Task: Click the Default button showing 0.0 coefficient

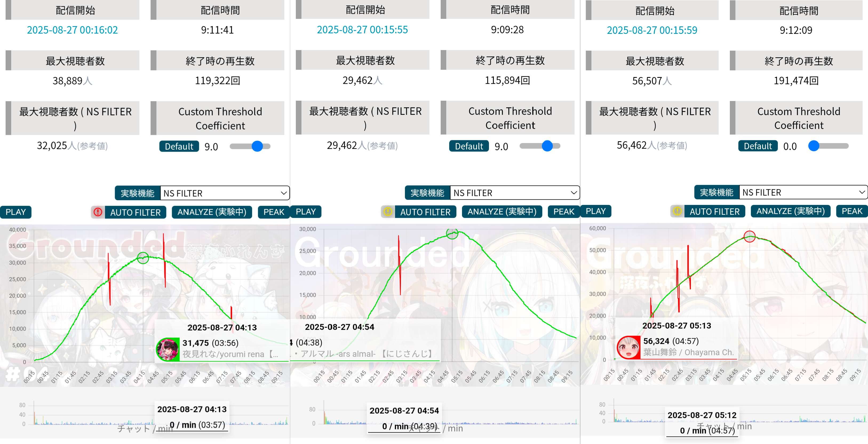Action: coord(758,146)
